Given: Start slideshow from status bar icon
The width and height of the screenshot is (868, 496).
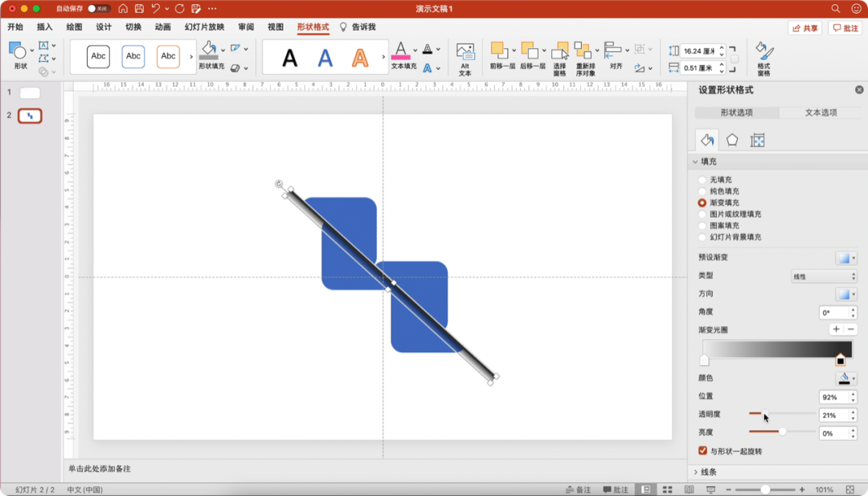Looking at the screenshot, I should point(710,490).
